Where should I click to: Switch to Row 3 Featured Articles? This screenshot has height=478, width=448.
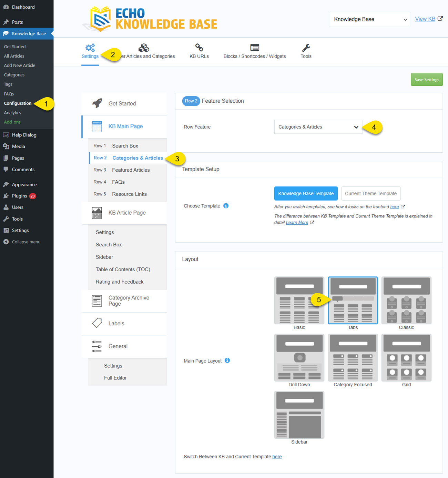tap(131, 170)
